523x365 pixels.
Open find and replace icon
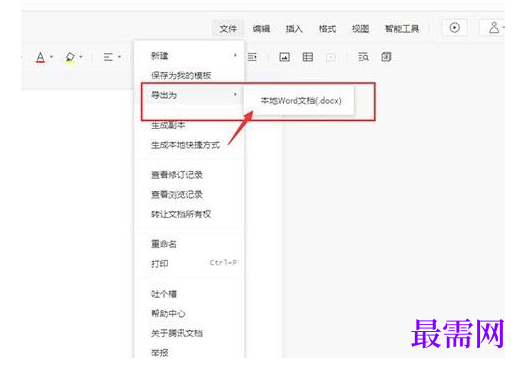363,57
